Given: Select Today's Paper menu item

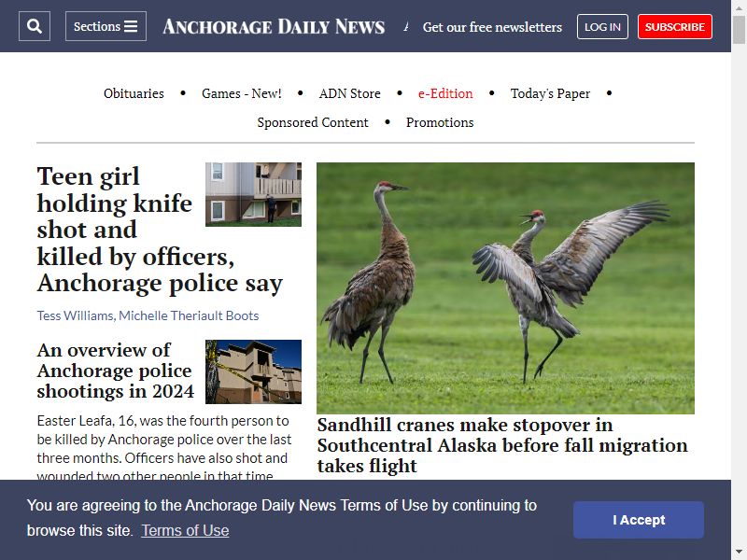Looking at the screenshot, I should [x=550, y=93].
